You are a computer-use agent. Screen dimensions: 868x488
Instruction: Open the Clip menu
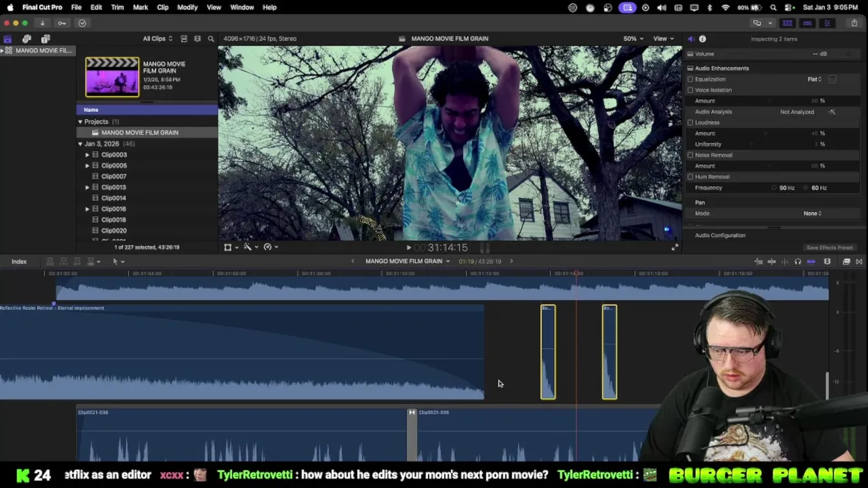pyautogui.click(x=163, y=7)
